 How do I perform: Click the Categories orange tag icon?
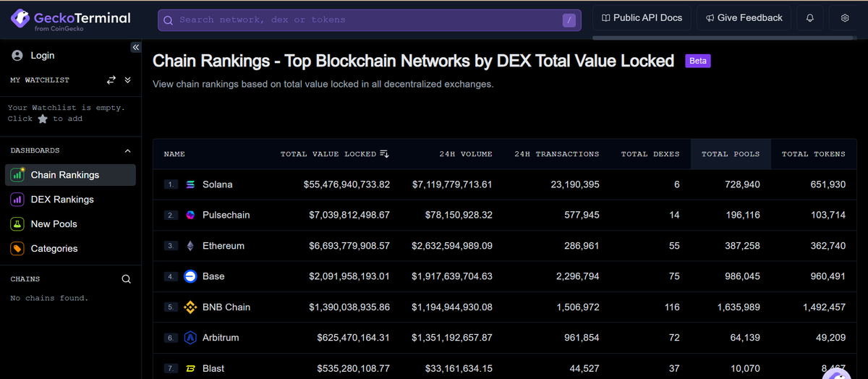pyautogui.click(x=17, y=249)
